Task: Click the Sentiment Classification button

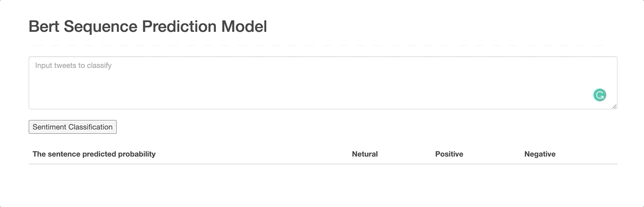Action: [x=73, y=127]
